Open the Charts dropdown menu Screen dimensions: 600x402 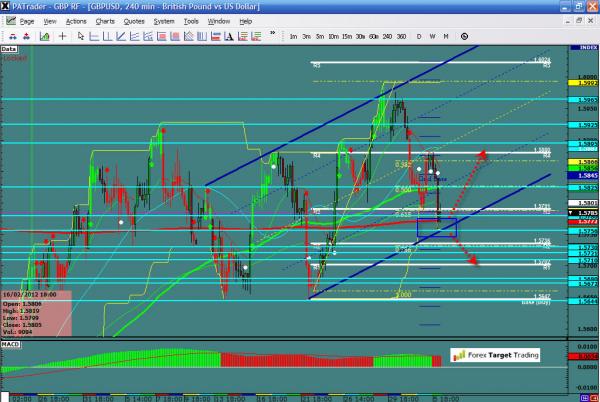(x=103, y=20)
